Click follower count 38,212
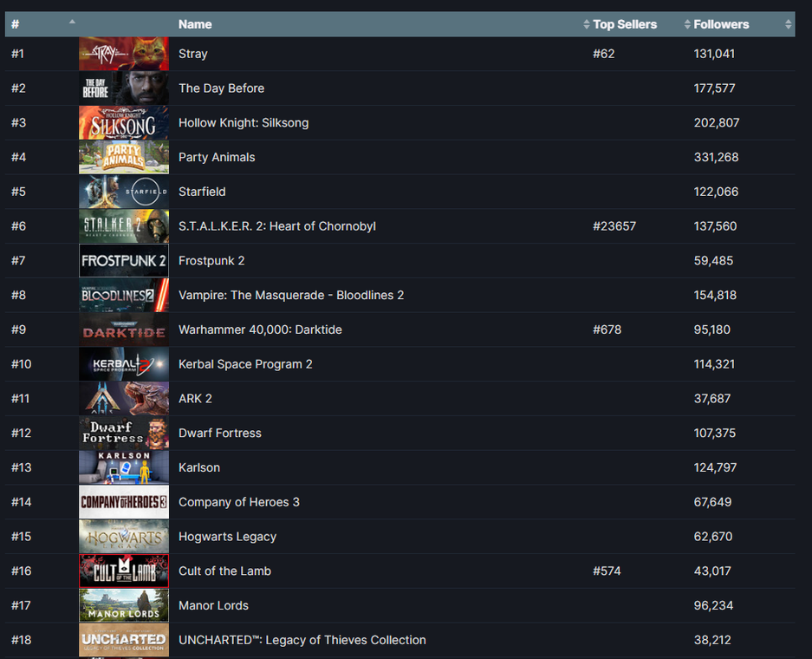 (x=712, y=640)
